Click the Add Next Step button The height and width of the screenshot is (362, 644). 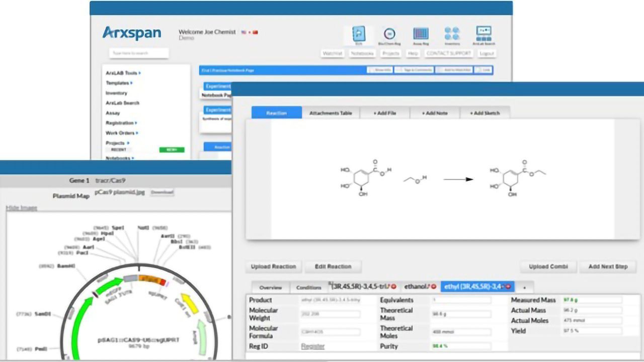(x=608, y=266)
